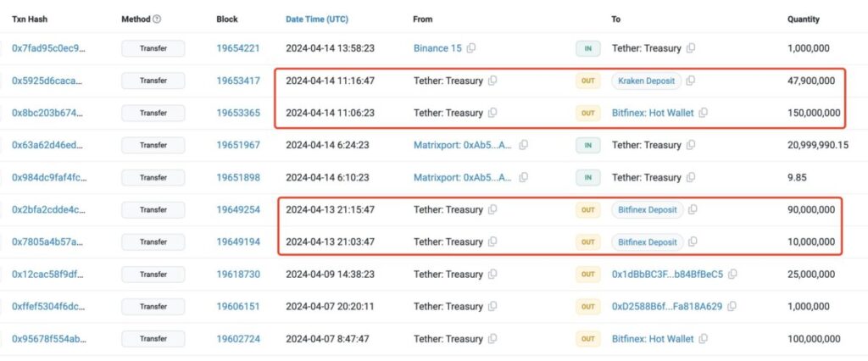Image resolution: width=868 pixels, height=361 pixels.
Task: Copy the 0xD2588B6f...Fa818A629 address
Action: (x=732, y=306)
